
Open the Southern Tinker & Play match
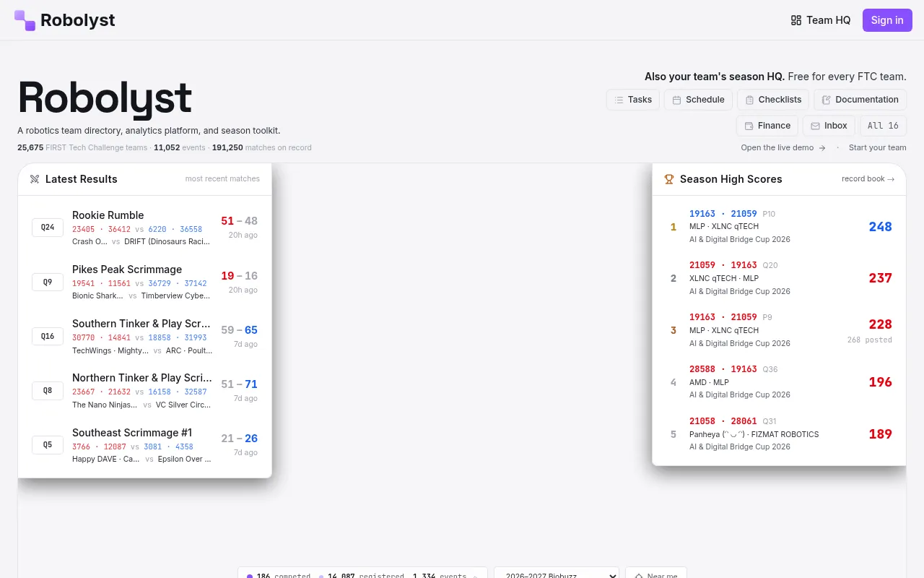click(144, 336)
